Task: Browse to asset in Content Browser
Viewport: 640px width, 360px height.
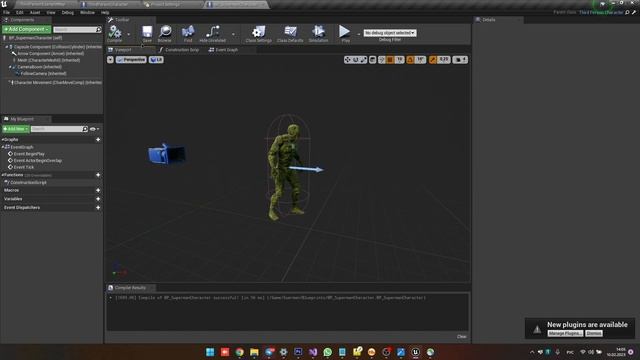Action: [x=165, y=33]
